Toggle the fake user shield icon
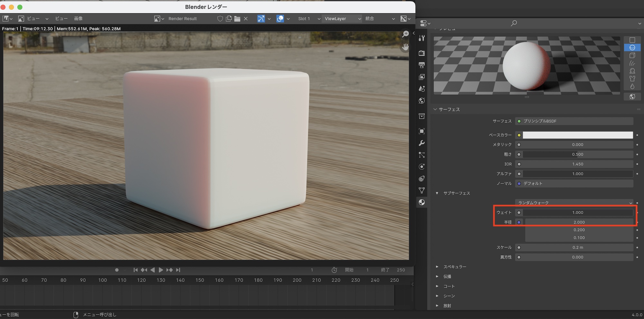The height and width of the screenshot is (319, 644). click(x=220, y=19)
